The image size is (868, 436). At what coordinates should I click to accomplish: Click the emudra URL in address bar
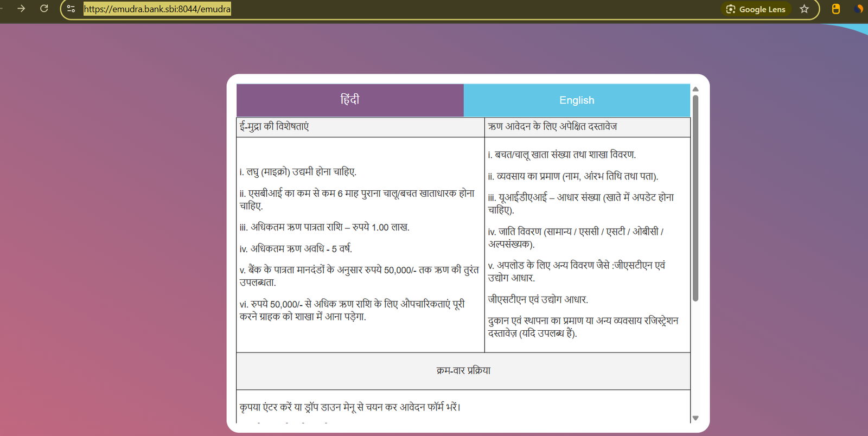(x=157, y=9)
